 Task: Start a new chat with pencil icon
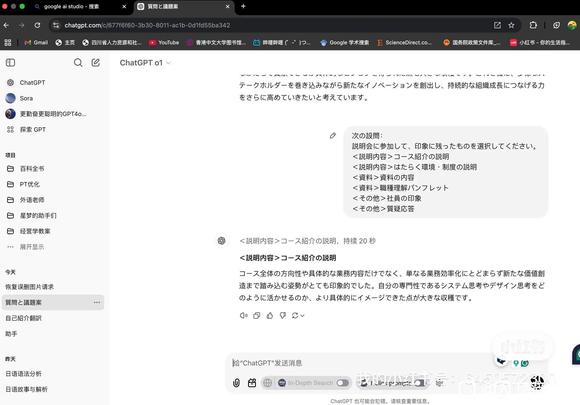[96, 63]
